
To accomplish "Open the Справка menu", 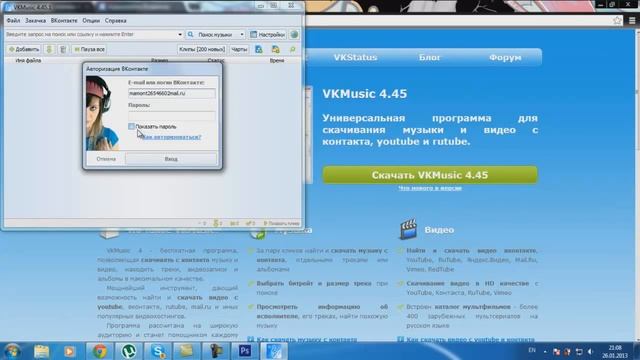I will click(116, 20).
